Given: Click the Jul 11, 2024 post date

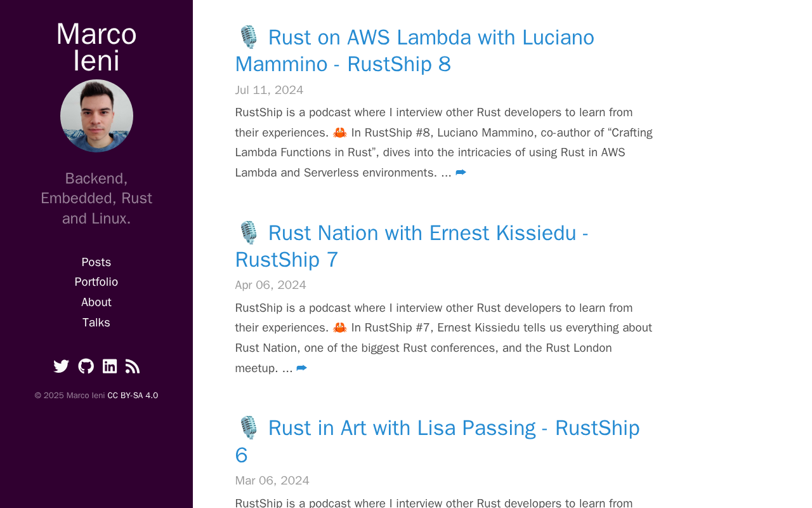Looking at the screenshot, I should [x=269, y=90].
